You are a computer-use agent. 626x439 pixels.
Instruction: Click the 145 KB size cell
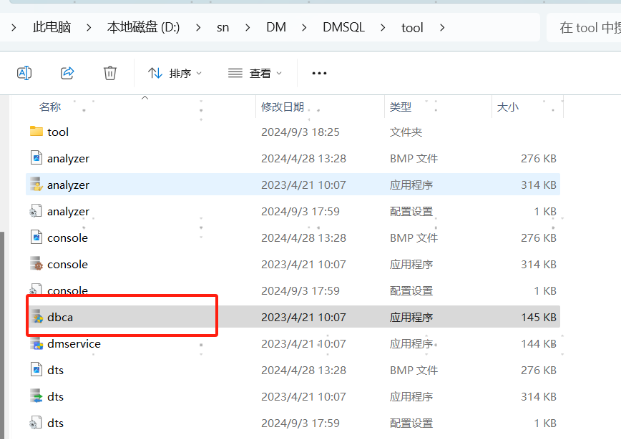539,317
